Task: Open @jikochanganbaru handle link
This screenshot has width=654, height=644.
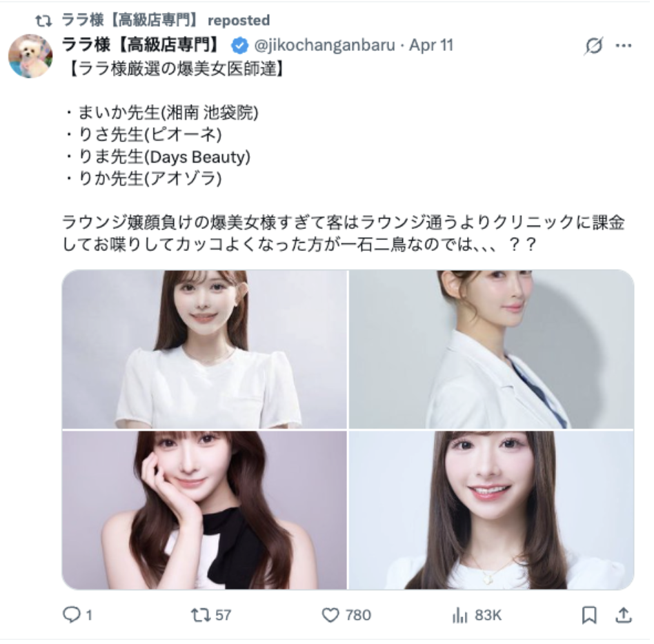Action: (x=324, y=45)
